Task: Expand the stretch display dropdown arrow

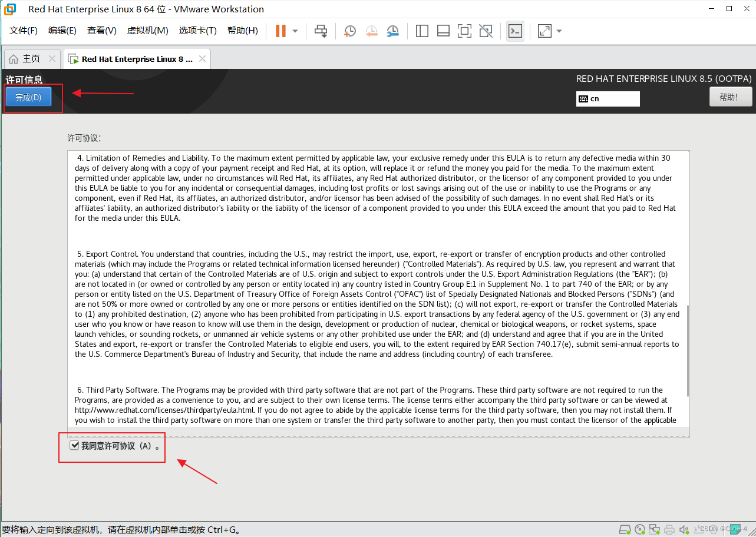Action: 559,31
